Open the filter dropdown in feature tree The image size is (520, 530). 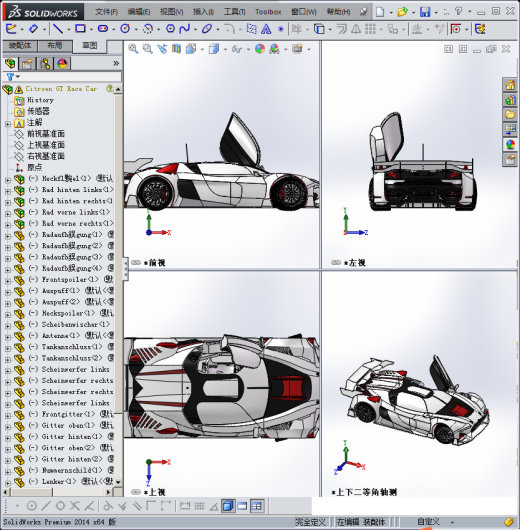(x=13, y=77)
